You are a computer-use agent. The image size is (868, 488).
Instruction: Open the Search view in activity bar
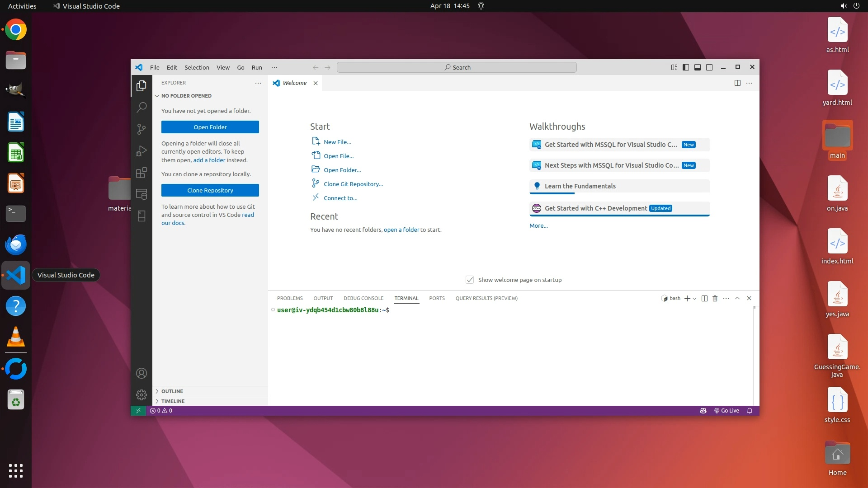click(142, 107)
